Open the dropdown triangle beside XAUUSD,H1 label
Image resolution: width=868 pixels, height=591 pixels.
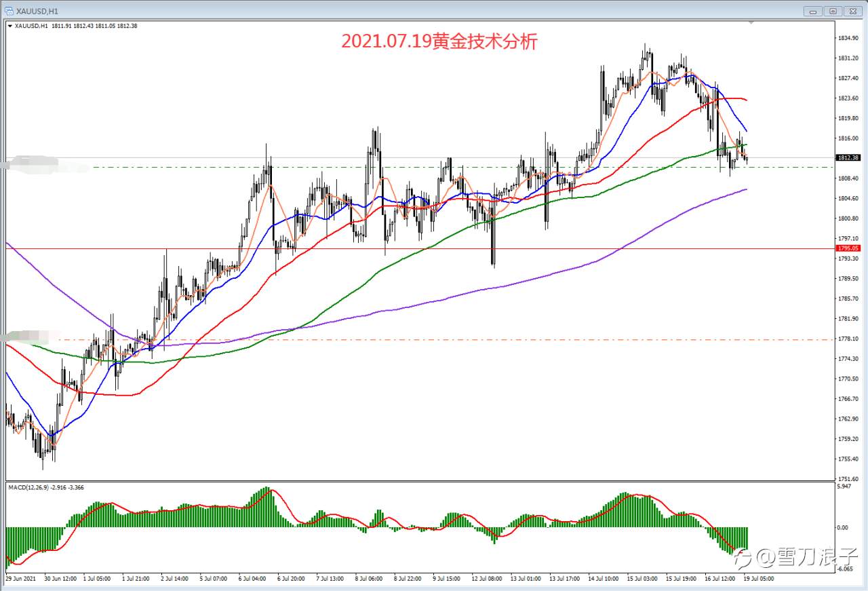pyautogui.click(x=9, y=26)
